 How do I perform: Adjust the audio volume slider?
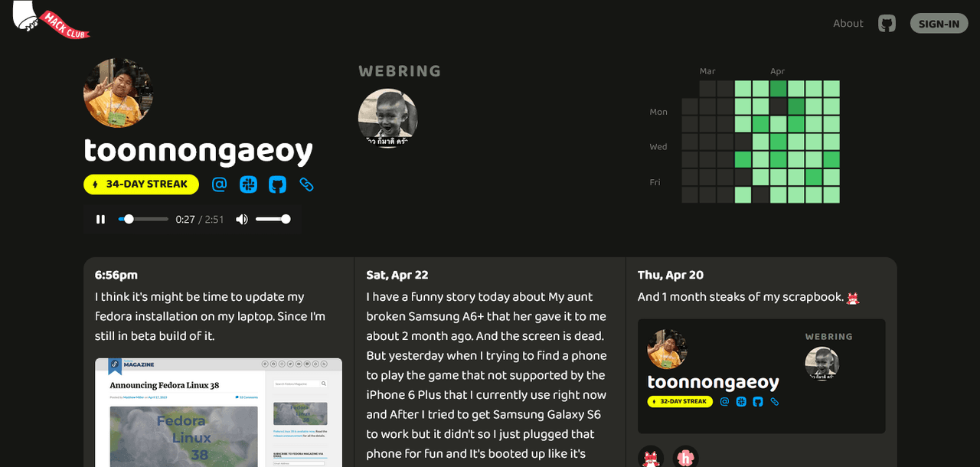tap(273, 220)
